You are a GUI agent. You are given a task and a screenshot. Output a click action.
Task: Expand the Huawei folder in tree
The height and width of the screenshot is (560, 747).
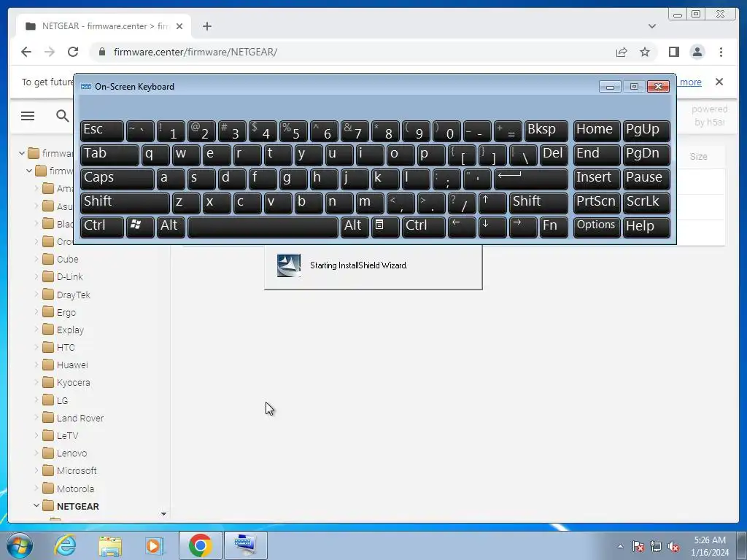tap(36, 365)
